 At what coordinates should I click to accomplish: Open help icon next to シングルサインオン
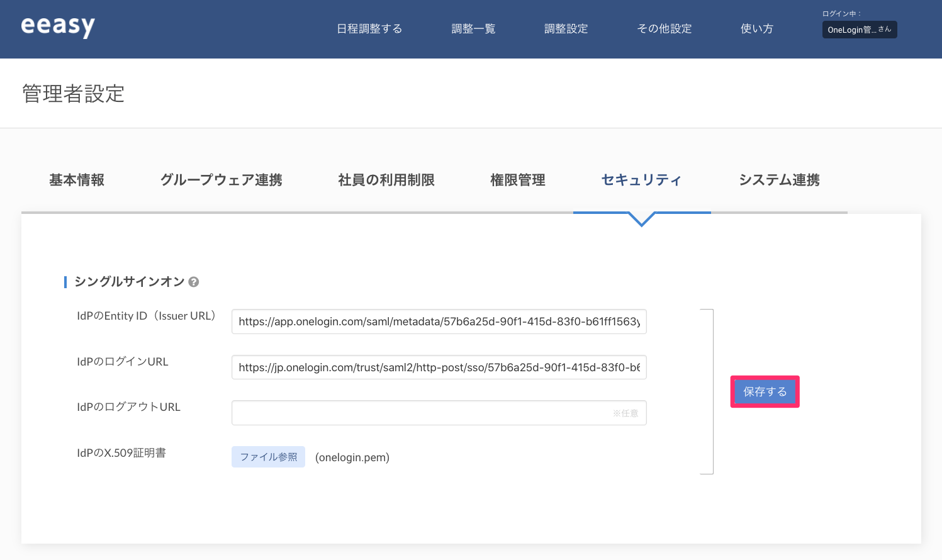(x=194, y=282)
